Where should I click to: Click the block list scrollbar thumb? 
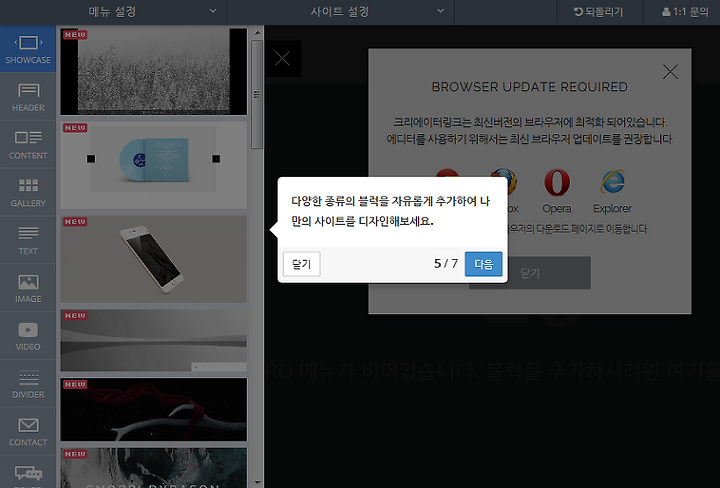257,94
